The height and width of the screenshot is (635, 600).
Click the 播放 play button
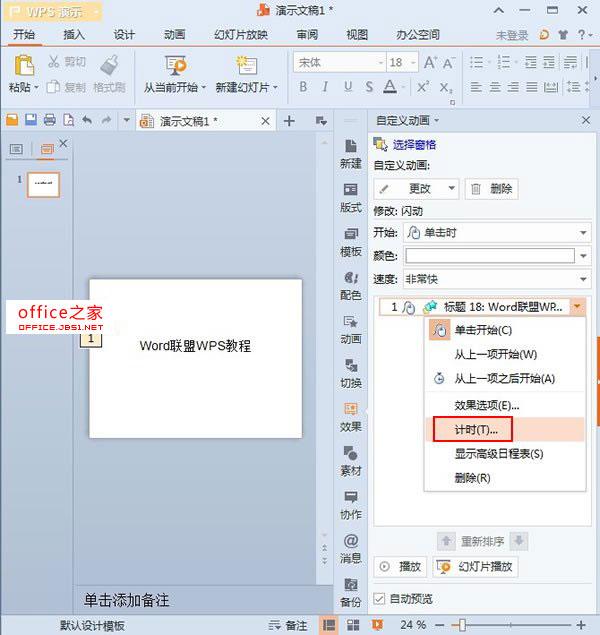[x=400, y=566]
